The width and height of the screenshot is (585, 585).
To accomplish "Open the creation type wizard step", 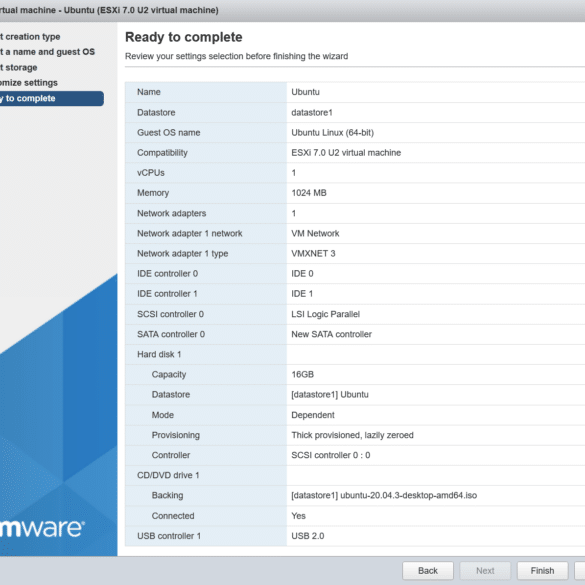I will click(x=30, y=37).
